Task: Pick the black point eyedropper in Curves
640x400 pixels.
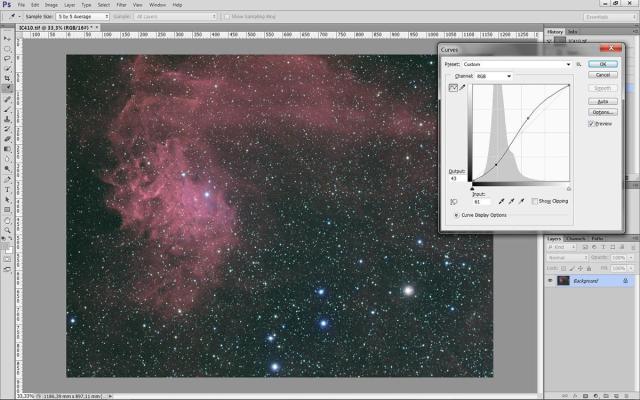Action: [499, 201]
